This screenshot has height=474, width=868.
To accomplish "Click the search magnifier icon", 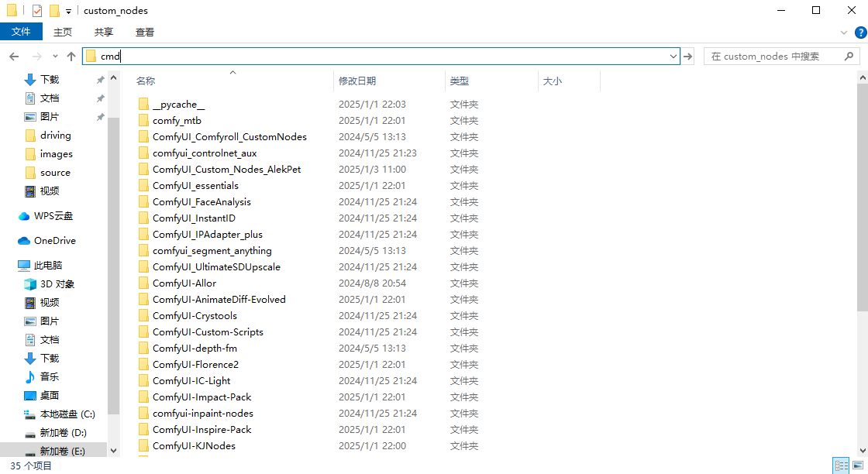I will 849,57.
